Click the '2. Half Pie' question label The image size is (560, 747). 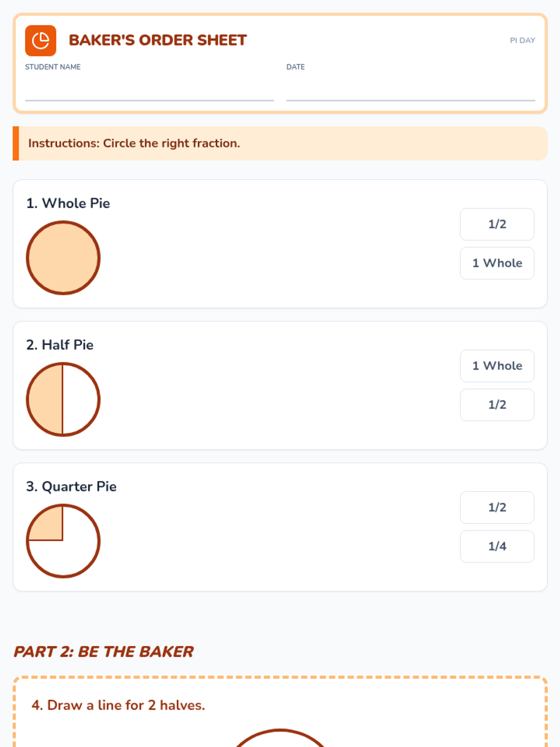tap(60, 345)
